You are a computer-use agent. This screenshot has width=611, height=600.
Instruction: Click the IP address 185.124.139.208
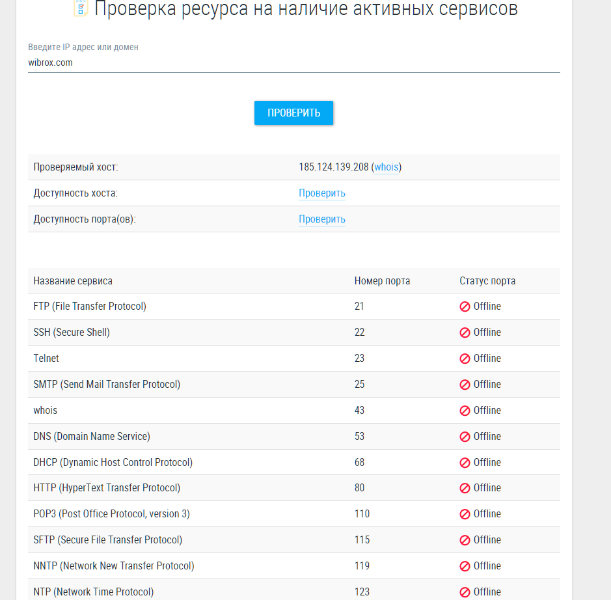334,167
